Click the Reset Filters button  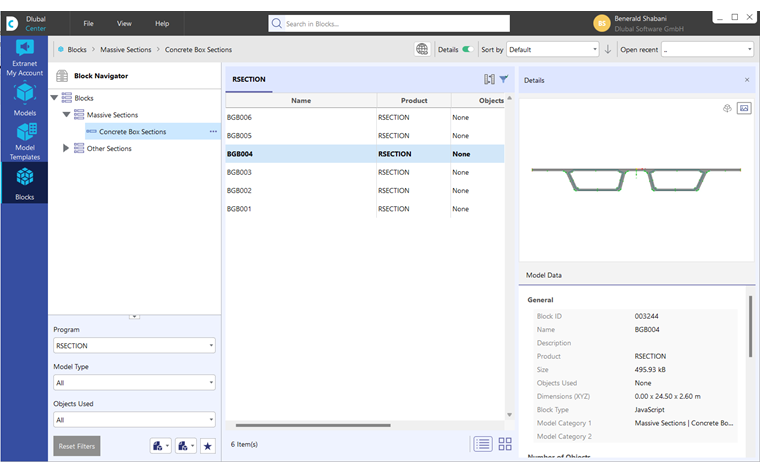click(77, 446)
